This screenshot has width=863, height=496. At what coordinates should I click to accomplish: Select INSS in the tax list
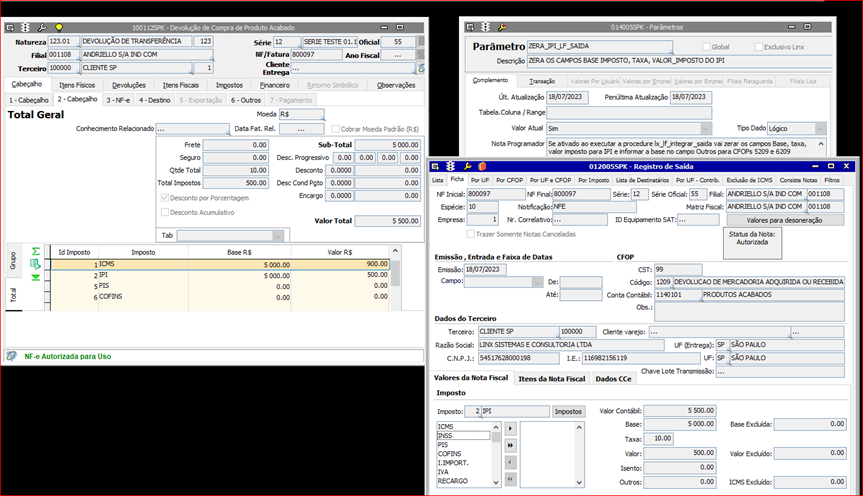pos(446,436)
